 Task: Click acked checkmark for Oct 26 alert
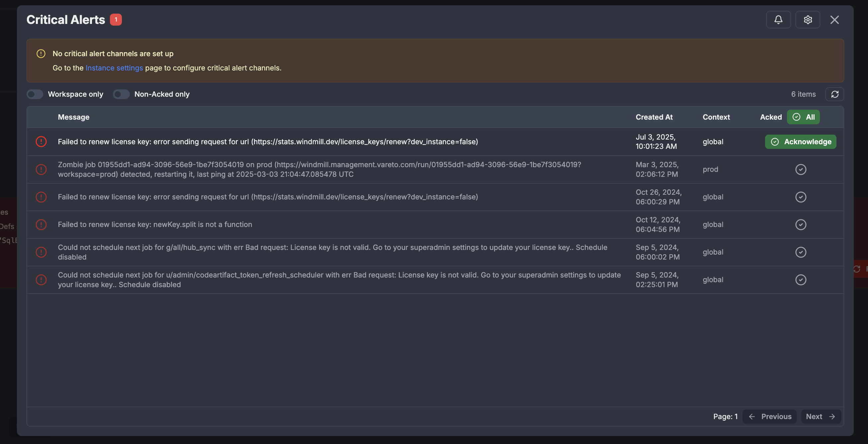click(x=800, y=197)
